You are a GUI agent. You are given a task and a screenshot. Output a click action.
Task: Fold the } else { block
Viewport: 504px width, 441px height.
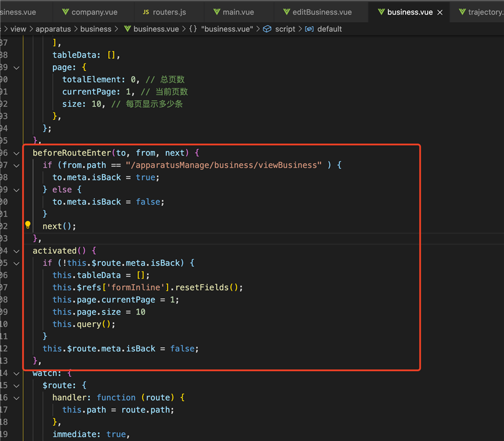point(16,190)
